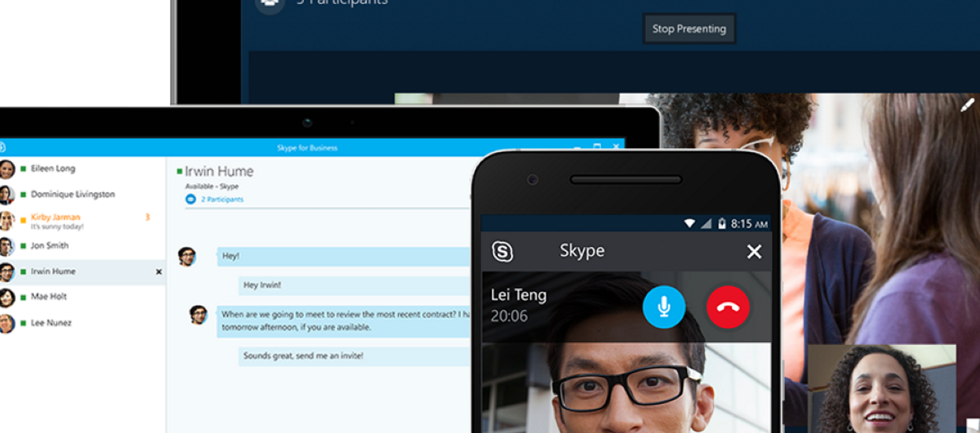Tap the Skype logo icon on phone
Viewport: 980px width, 433px height.
[502, 251]
